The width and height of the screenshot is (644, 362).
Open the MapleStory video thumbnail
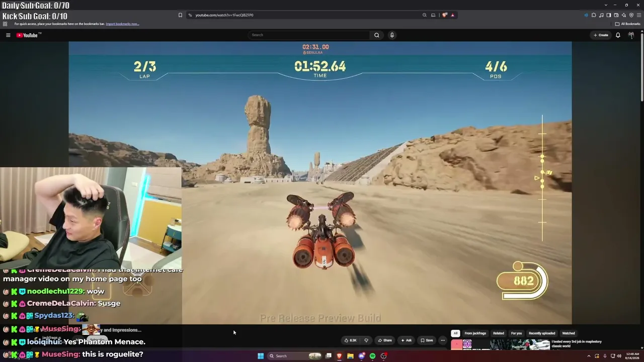click(x=500, y=344)
